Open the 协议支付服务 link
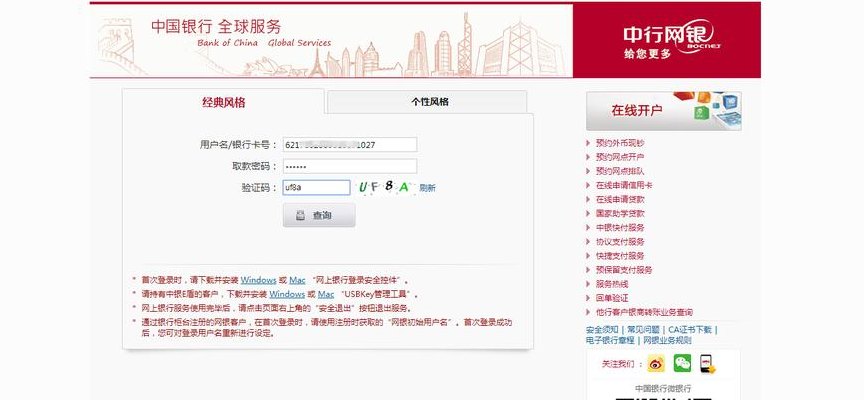Image resolution: width=864 pixels, height=400 pixels. (x=620, y=242)
